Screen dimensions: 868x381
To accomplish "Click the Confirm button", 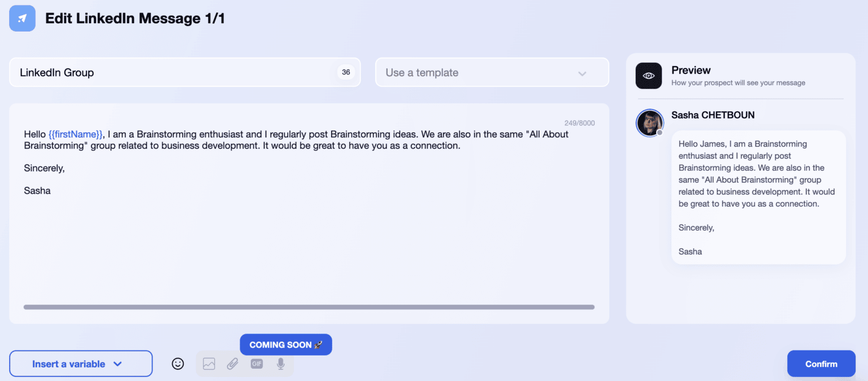I will (x=821, y=363).
